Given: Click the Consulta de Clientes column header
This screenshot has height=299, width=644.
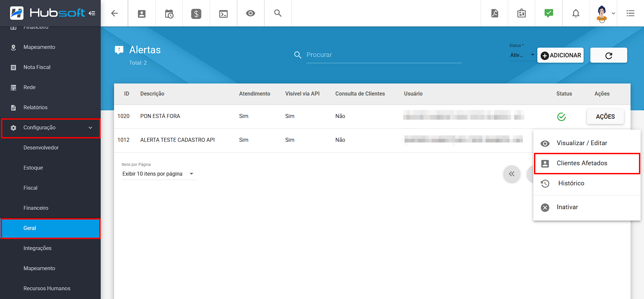Looking at the screenshot, I should pos(360,94).
